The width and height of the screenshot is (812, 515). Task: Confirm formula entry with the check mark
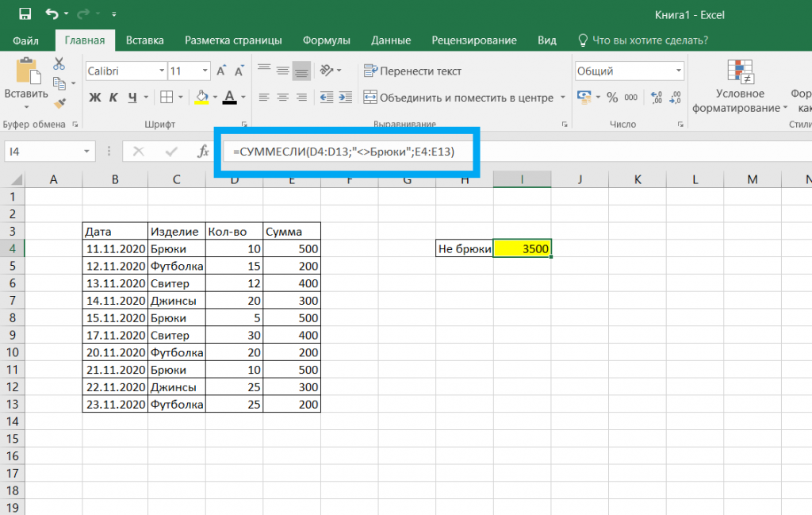171,152
